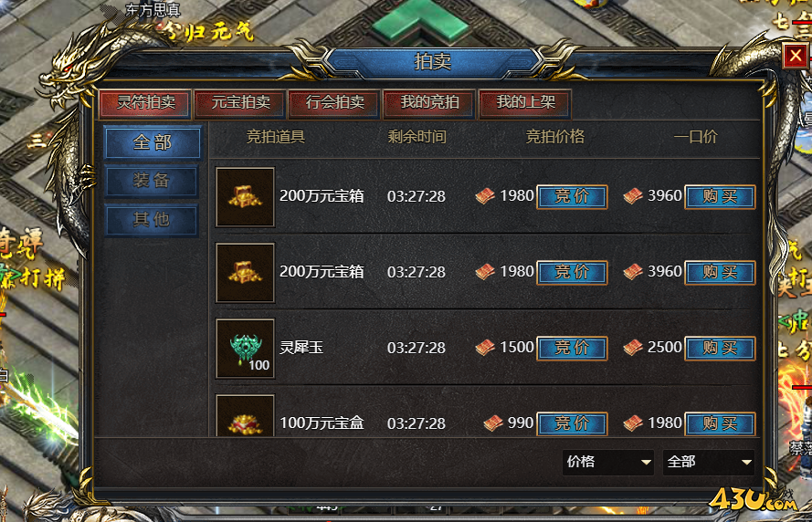Click currency icon beside 990 bid price
812x522 pixels.
(493, 423)
